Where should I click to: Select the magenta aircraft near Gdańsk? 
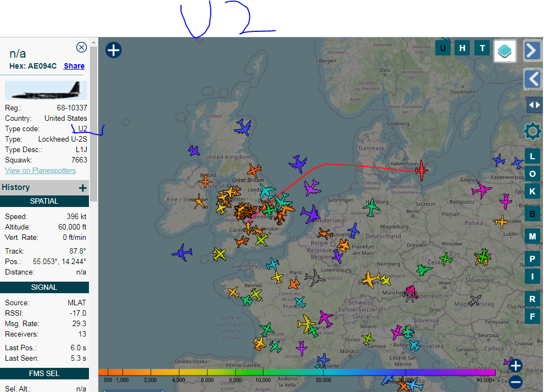tap(481, 190)
